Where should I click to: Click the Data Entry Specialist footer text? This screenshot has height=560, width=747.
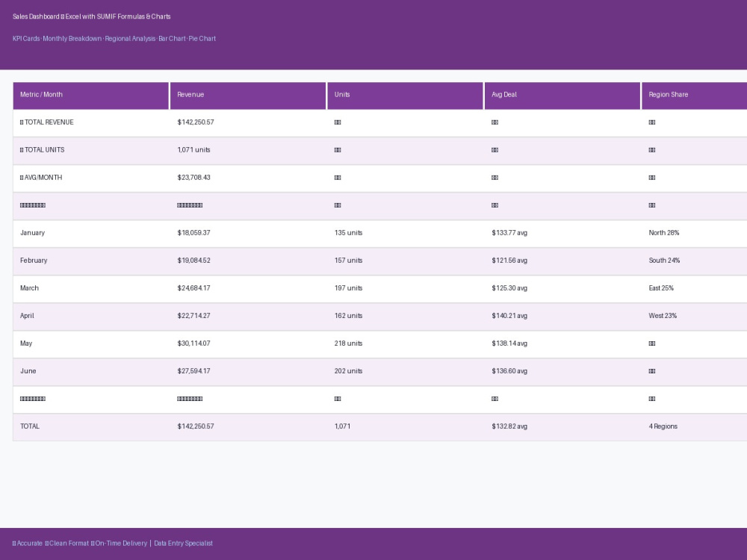(x=184, y=544)
